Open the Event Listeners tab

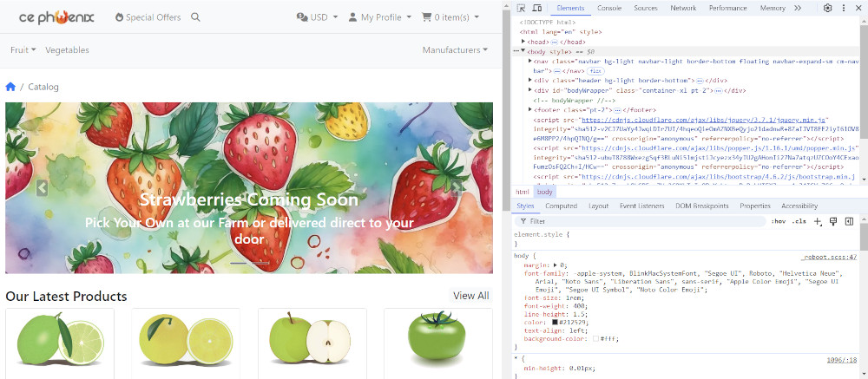(x=641, y=206)
